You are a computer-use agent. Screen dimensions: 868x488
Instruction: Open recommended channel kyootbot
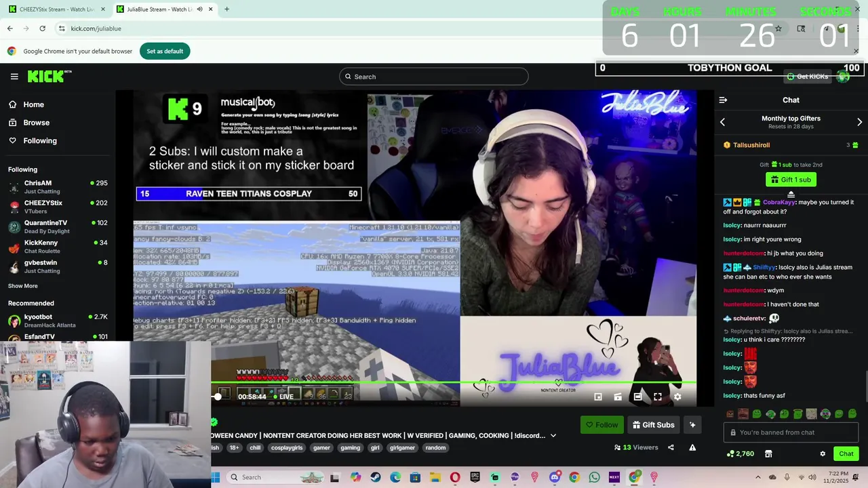(x=58, y=321)
